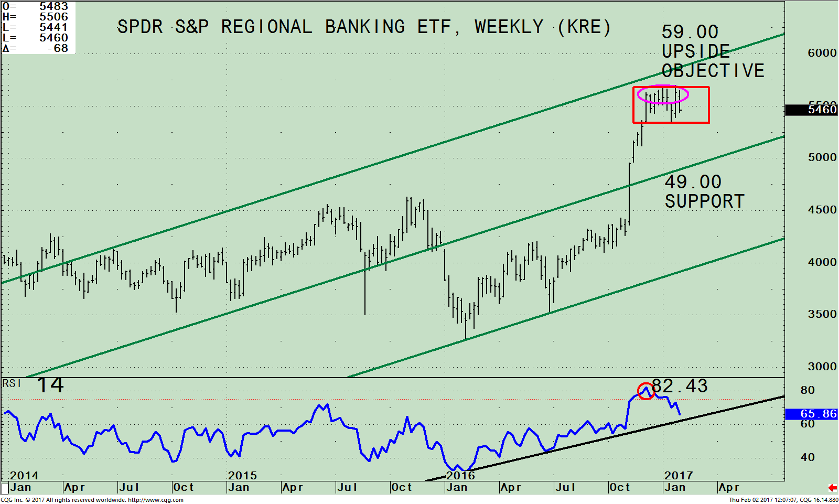Click the 5000 price axis label
The height and width of the screenshot is (504, 839).
pos(822,157)
